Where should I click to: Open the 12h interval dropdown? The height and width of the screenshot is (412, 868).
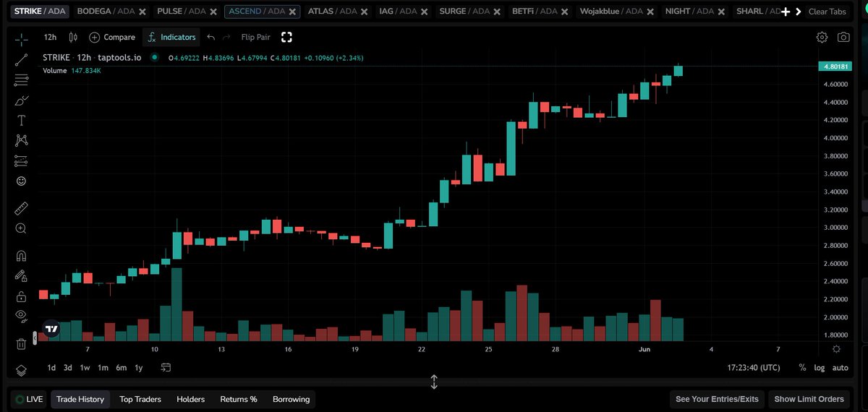click(50, 37)
